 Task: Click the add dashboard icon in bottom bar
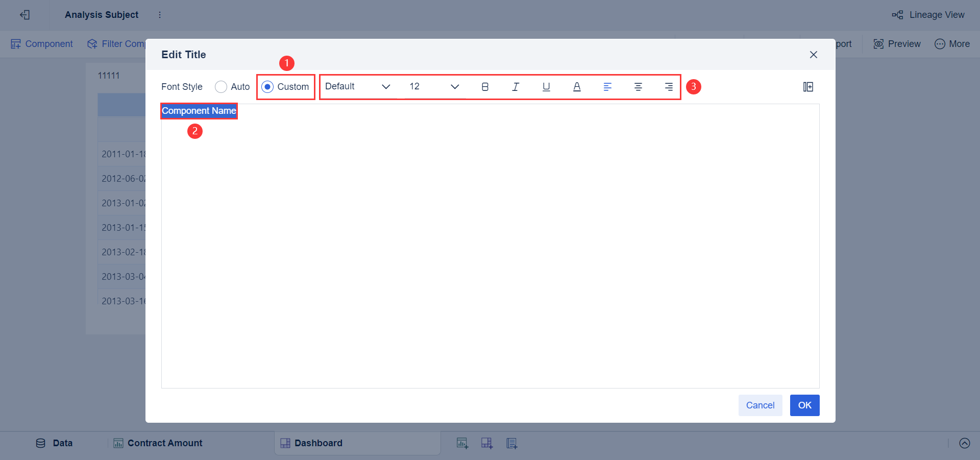tap(487, 443)
